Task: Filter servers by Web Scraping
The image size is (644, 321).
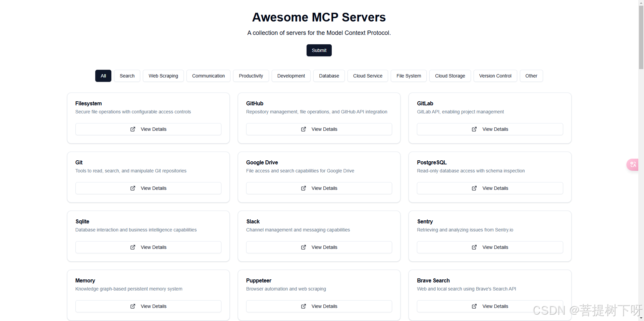Action: pos(163,76)
